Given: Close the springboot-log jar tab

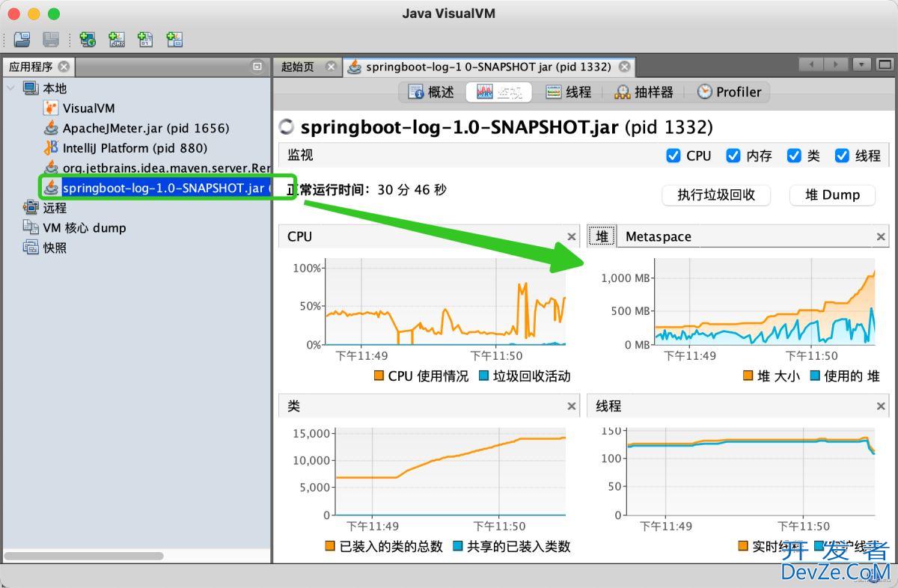Looking at the screenshot, I should (624, 67).
